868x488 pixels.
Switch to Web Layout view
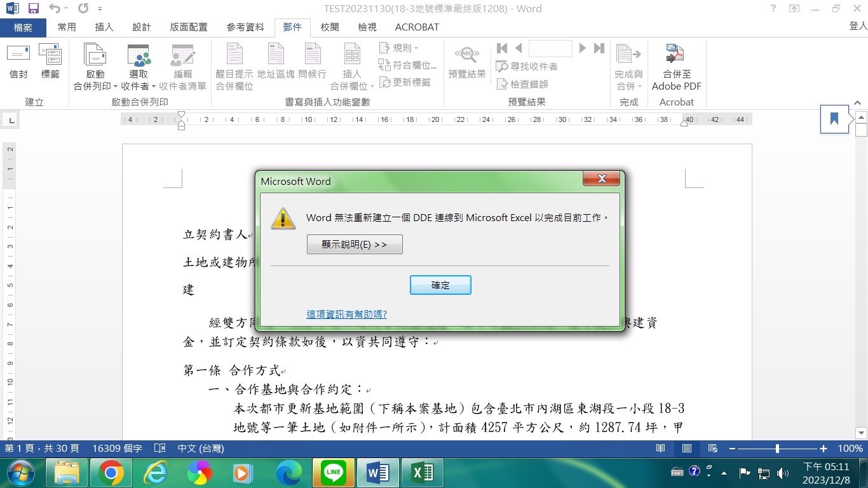click(x=713, y=449)
